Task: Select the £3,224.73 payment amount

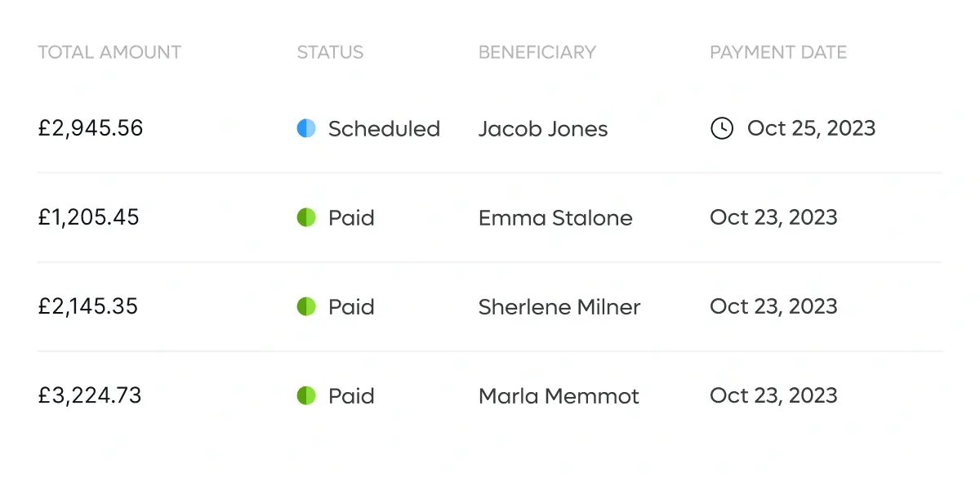Action: click(90, 395)
